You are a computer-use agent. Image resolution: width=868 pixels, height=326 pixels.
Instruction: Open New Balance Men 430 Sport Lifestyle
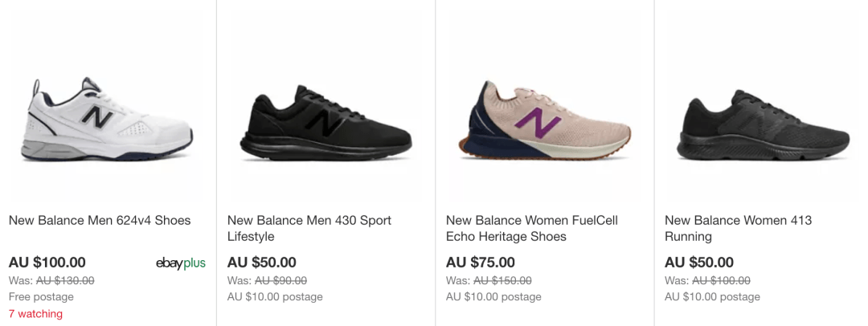tap(309, 228)
